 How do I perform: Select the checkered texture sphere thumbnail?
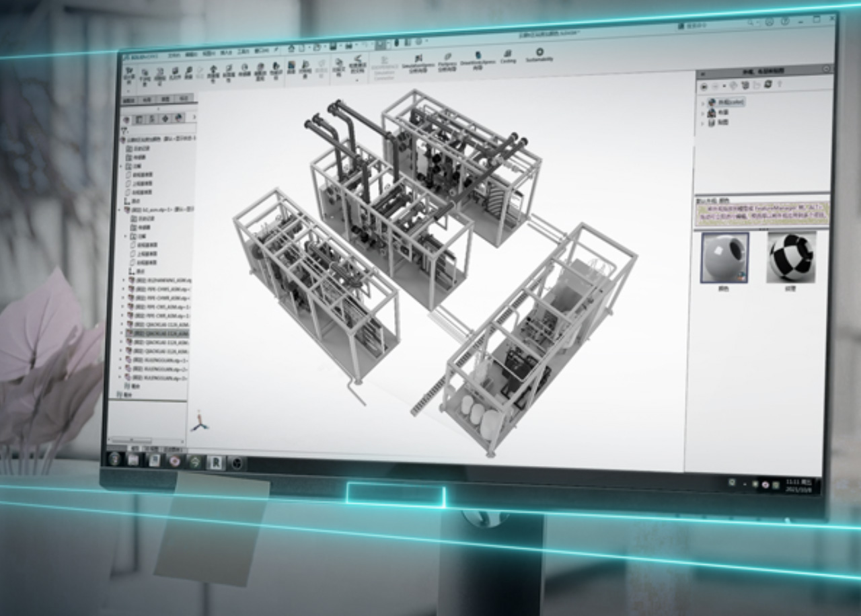click(x=791, y=257)
